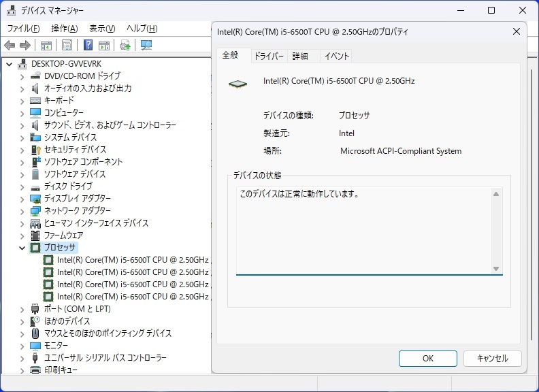Expand the ディスプレイ アダプター node
539x392 pixels.
[x=22, y=199]
